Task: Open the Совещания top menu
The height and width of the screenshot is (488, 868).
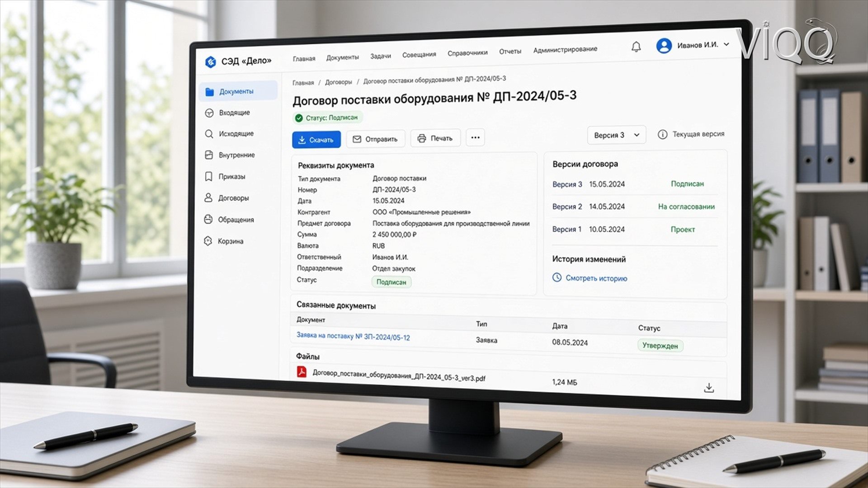Action: tap(419, 55)
